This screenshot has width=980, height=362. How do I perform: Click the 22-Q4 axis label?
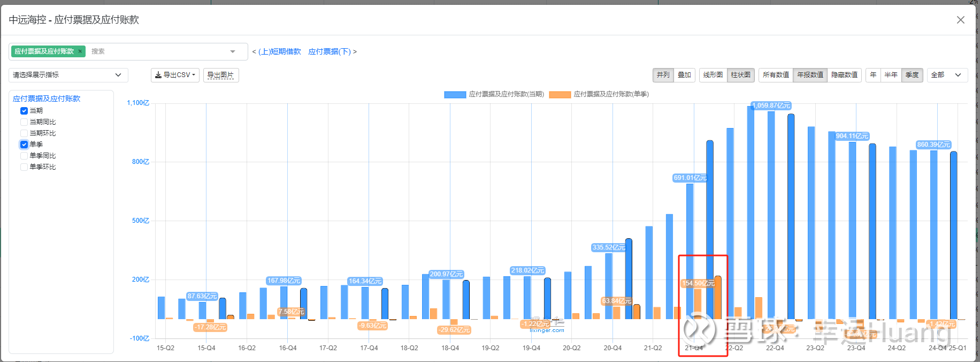pos(775,348)
